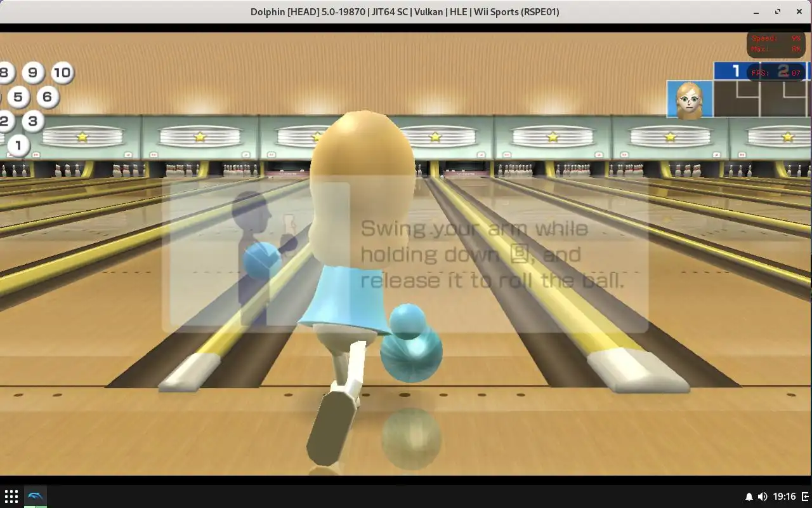Viewport: 812px width, 508px height.
Task: Close the Dolphin Wii Sports window
Action: tap(799, 11)
